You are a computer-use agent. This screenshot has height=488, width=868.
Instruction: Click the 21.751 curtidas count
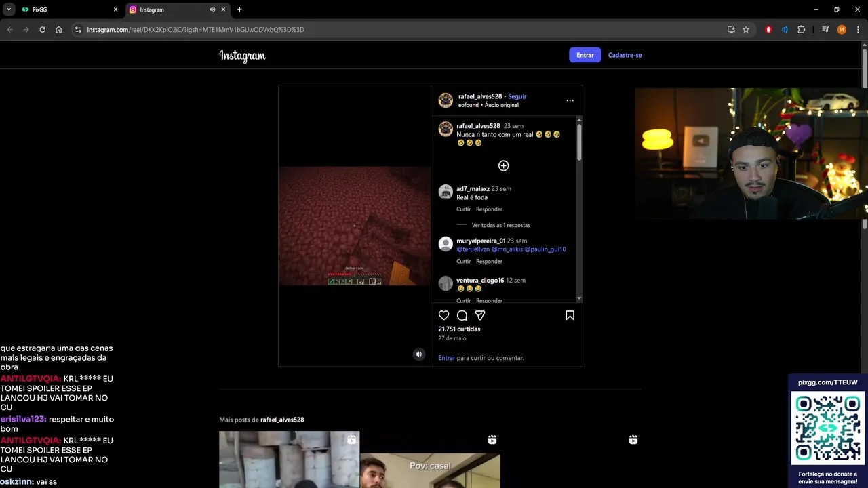tap(459, 329)
